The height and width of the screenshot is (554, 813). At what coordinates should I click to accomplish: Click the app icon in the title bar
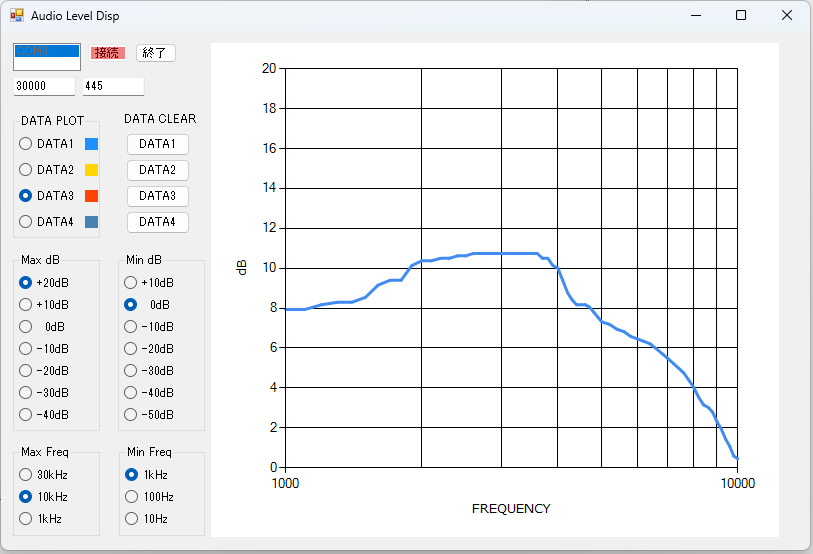point(16,16)
